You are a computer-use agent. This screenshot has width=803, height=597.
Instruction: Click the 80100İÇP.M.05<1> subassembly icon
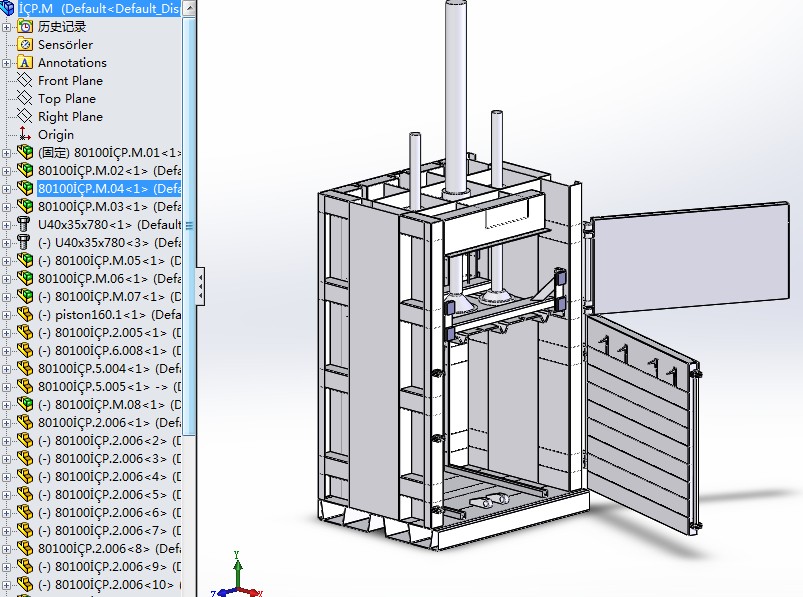[x=25, y=260]
